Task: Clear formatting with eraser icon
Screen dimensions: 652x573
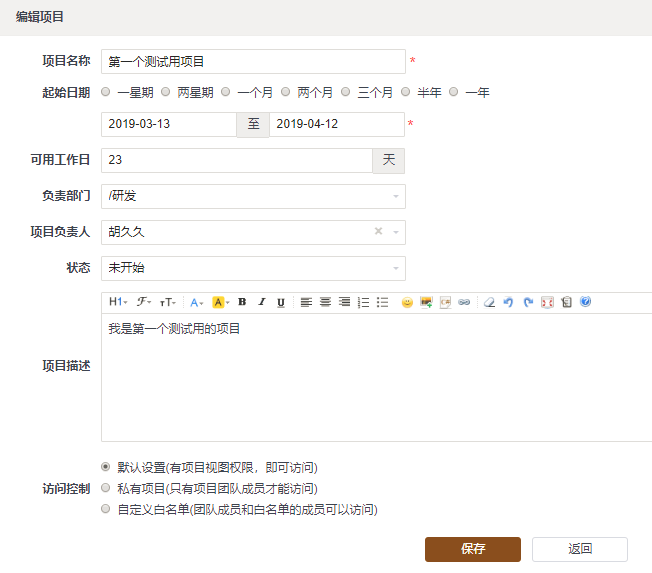Action: [489, 302]
